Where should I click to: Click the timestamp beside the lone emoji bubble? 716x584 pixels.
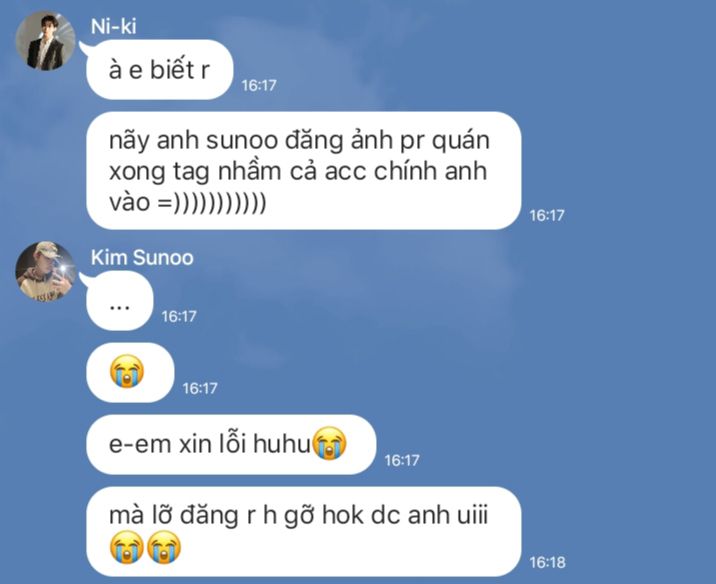(200, 388)
